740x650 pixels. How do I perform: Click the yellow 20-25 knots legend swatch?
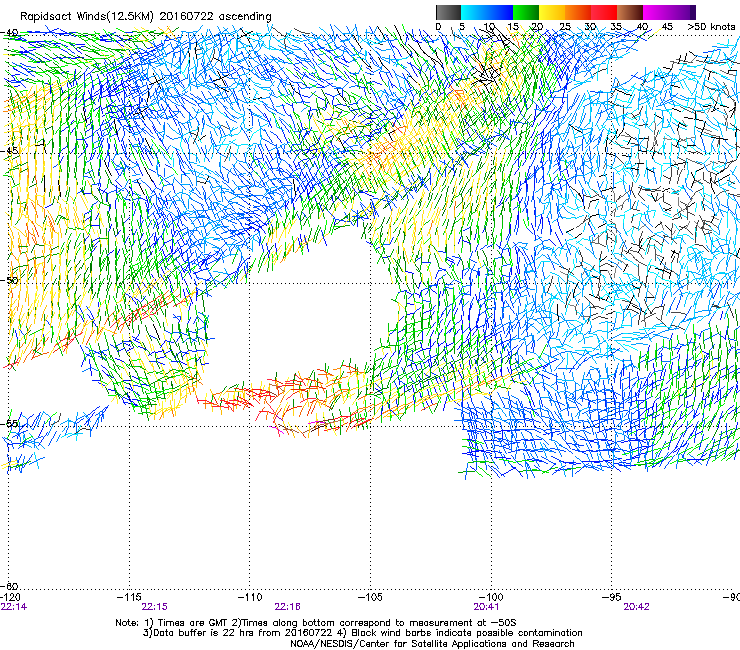pos(552,12)
